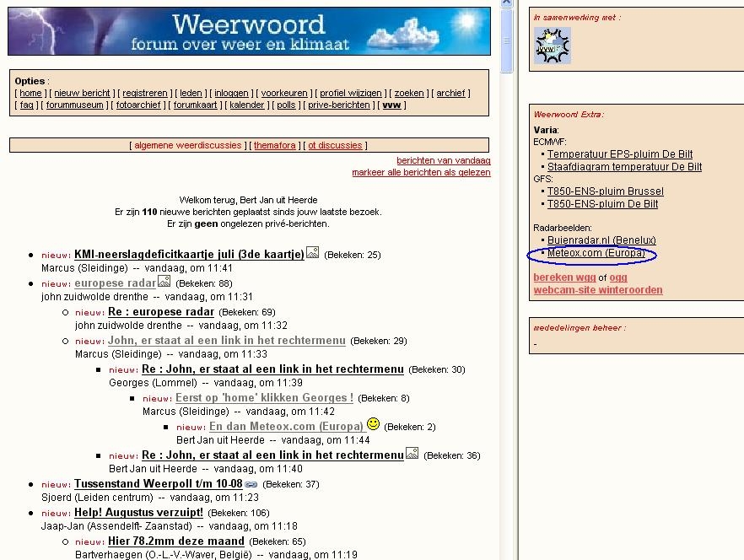Open 'Help! Augustus verzuipt!' thread

(x=138, y=513)
